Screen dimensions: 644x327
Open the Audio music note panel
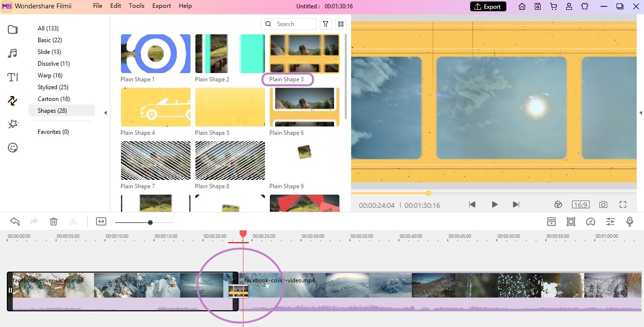13,53
